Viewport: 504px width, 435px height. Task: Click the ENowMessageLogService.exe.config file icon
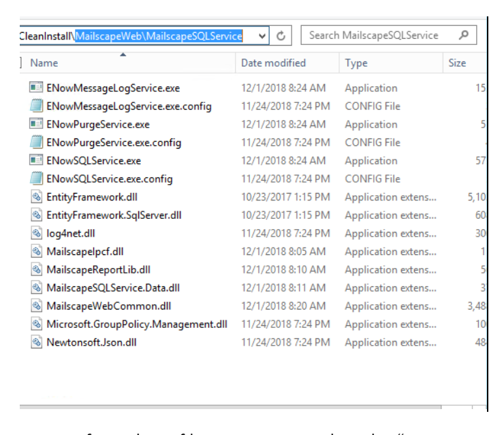tap(36, 106)
